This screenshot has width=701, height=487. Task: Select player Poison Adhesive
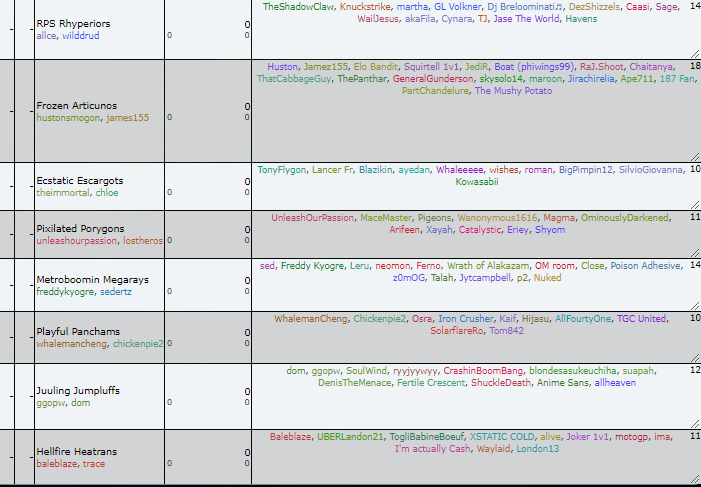pos(646,266)
